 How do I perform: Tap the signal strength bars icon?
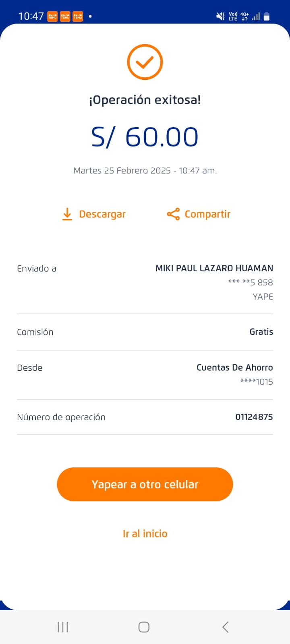[256, 17]
